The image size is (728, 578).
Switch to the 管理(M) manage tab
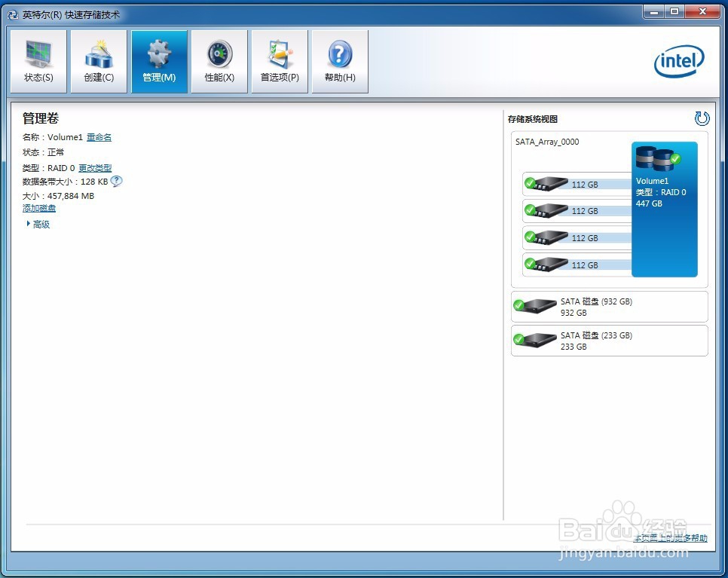tap(159, 62)
